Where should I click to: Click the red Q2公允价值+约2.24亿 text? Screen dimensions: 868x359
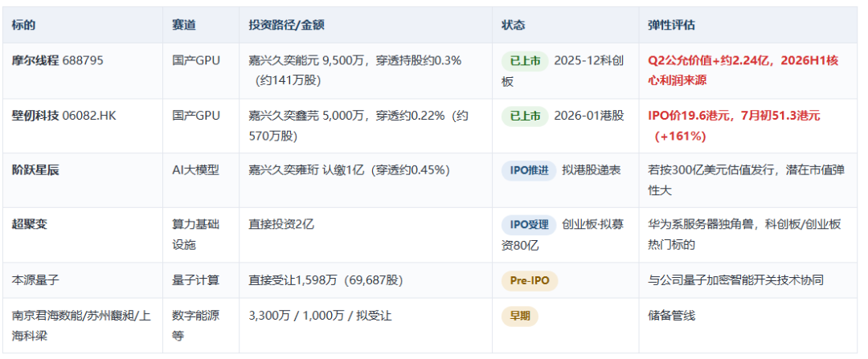[x=743, y=71]
